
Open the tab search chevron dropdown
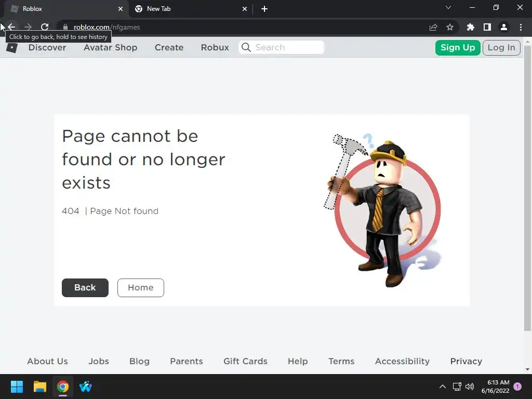(448, 7)
